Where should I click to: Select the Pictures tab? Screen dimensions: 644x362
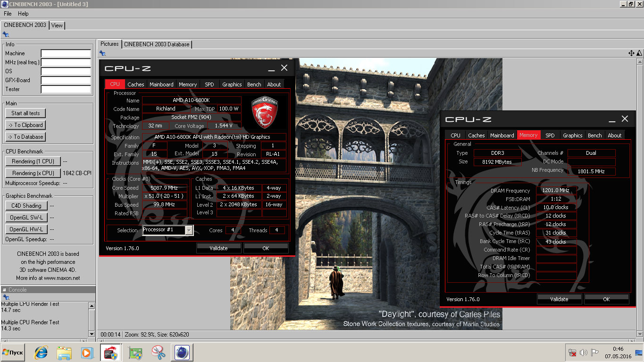point(109,44)
